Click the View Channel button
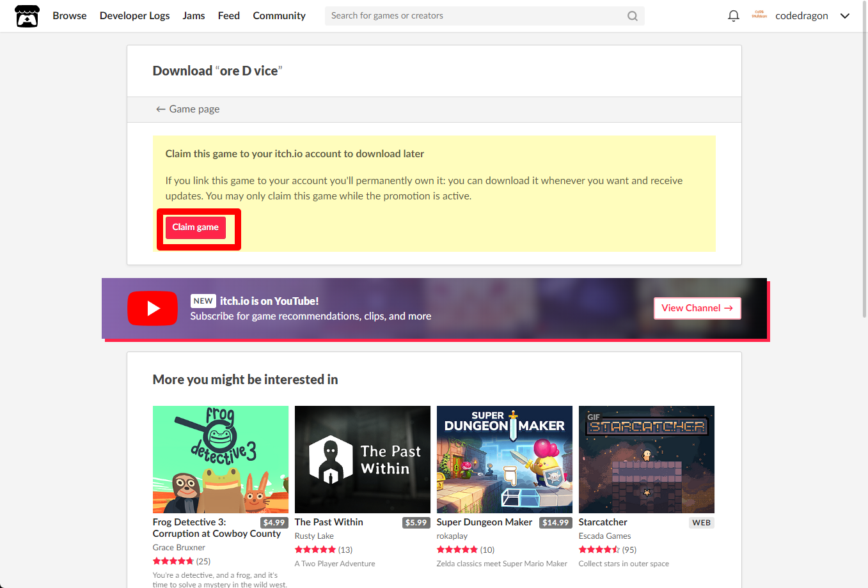This screenshot has width=868, height=588. tap(697, 308)
